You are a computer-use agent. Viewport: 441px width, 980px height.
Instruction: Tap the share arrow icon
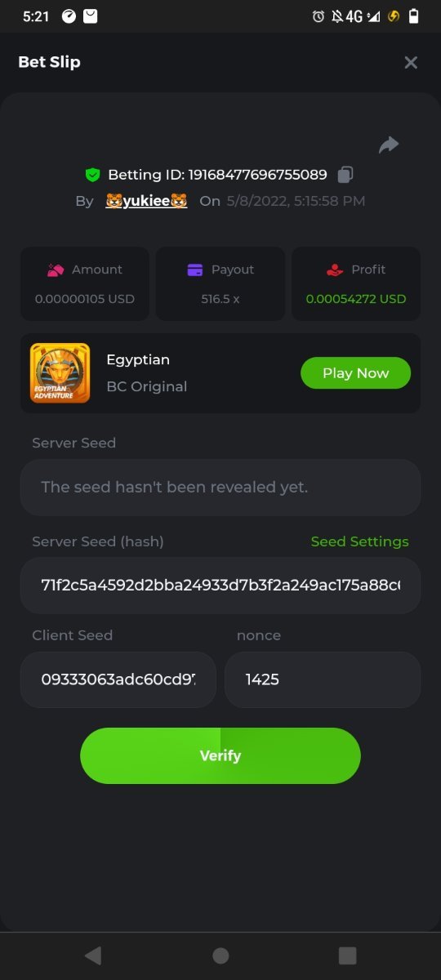coord(389,145)
